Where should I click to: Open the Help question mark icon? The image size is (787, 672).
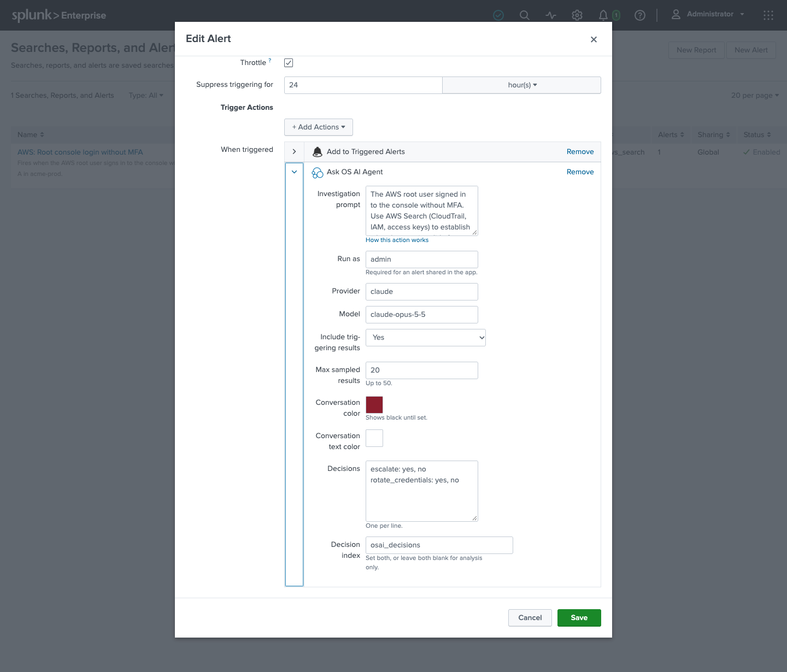(640, 15)
